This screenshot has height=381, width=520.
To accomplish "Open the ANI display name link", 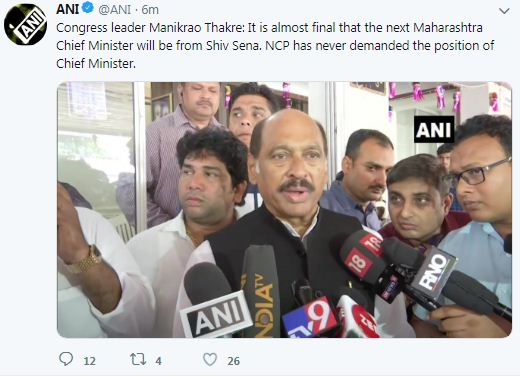I will [68, 9].
